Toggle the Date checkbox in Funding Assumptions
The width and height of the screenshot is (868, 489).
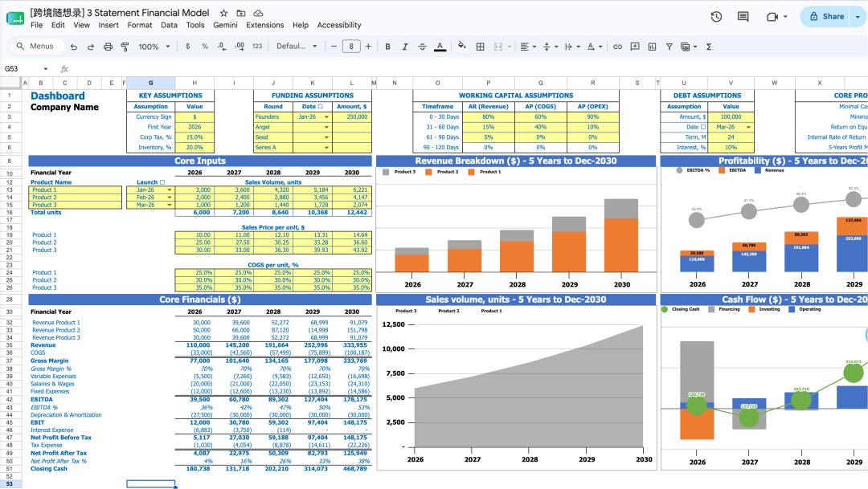pyautogui.click(x=320, y=106)
